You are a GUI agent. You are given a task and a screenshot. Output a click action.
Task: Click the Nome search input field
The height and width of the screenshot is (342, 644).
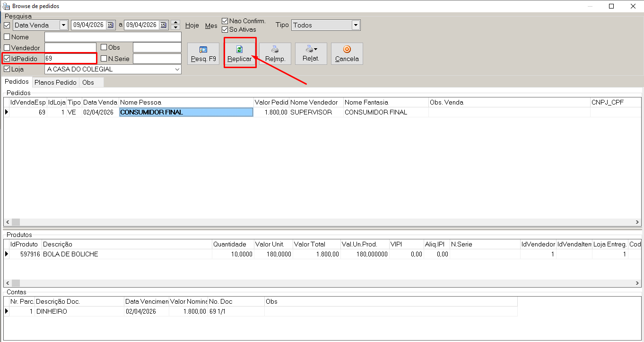[113, 37]
